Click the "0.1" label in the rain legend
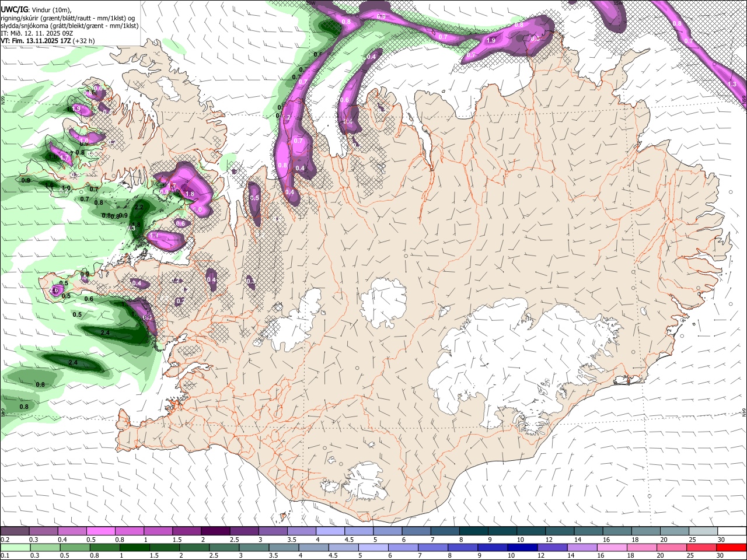 click(5, 556)
